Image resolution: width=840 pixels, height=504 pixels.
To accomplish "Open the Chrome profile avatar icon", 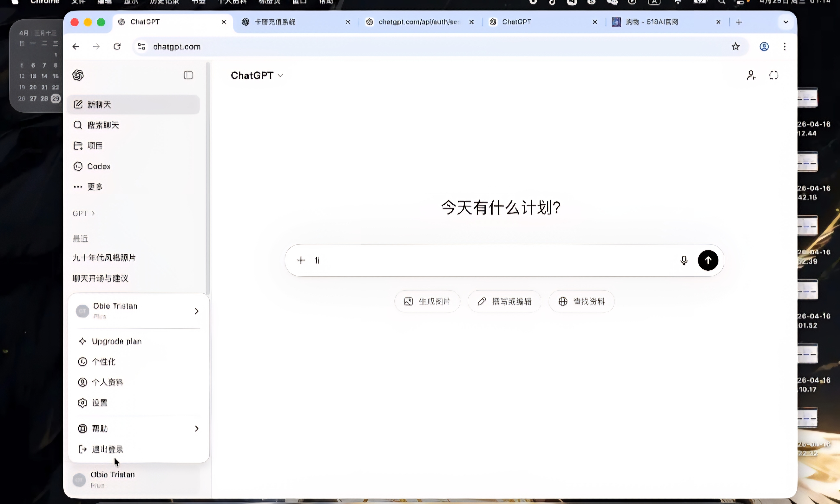I will coord(764,47).
